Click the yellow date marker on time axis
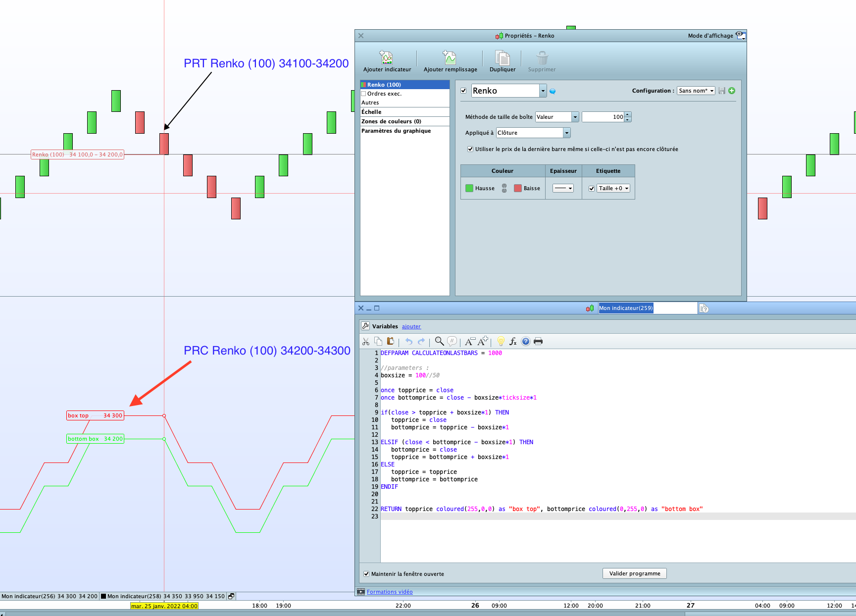 (x=164, y=606)
